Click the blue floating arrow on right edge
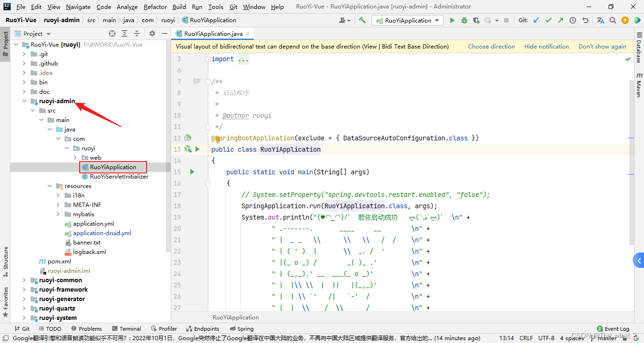The image size is (644, 343). tap(639, 260)
